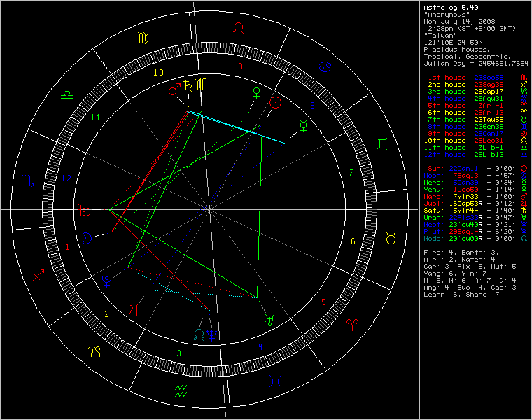Click house number 9 on the wheel
Viewport: 532px width, 420px height.
(241, 66)
